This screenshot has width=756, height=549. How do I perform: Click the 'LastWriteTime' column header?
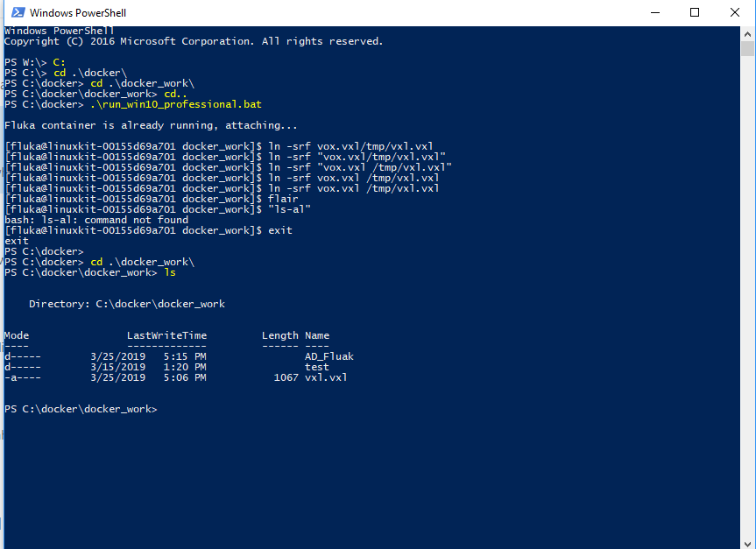pyautogui.click(x=166, y=335)
